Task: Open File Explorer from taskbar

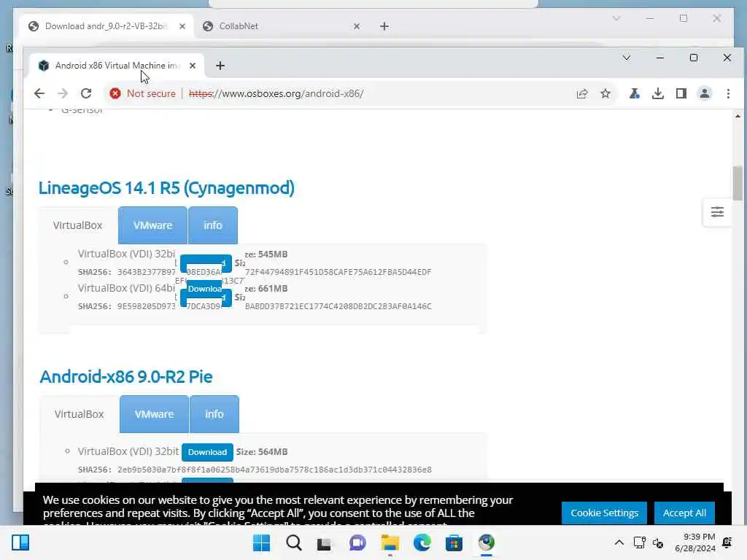Action: pos(390,542)
